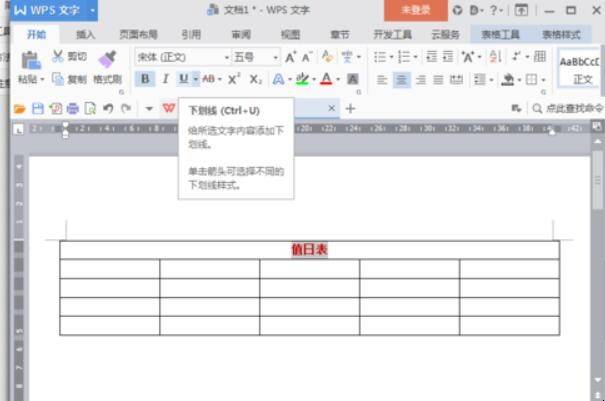Justify text alignment
Image resolution: width=605 pixels, height=401 pixels.
click(x=438, y=80)
